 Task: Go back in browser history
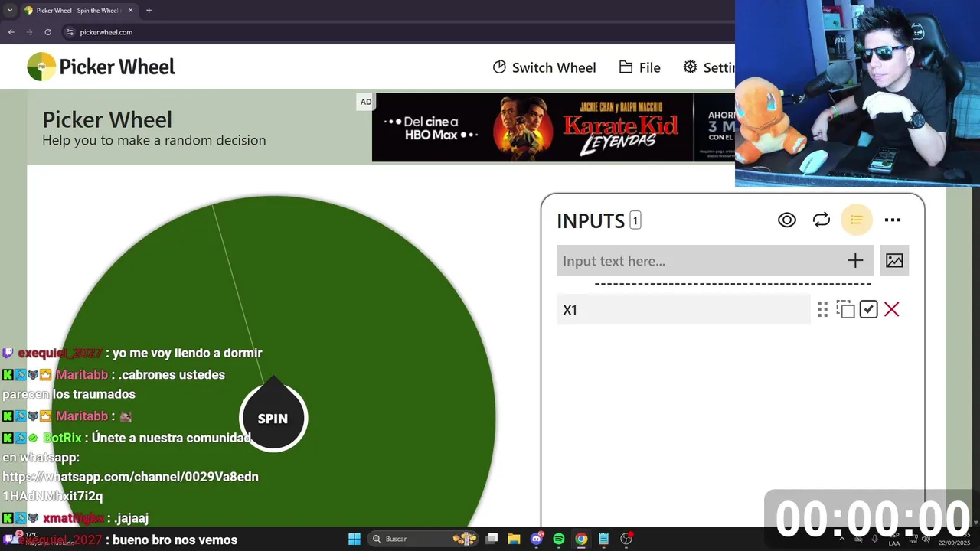click(x=11, y=32)
